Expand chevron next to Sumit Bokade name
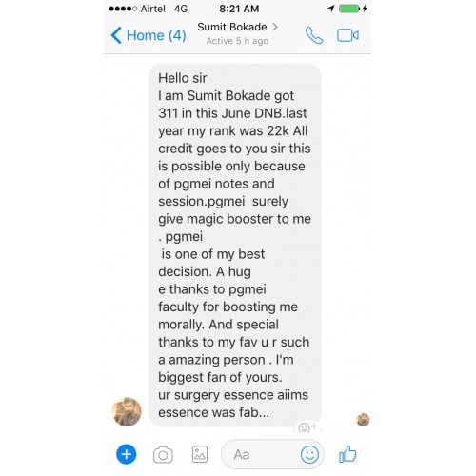The width and height of the screenshot is (476, 476). pyautogui.click(x=275, y=28)
